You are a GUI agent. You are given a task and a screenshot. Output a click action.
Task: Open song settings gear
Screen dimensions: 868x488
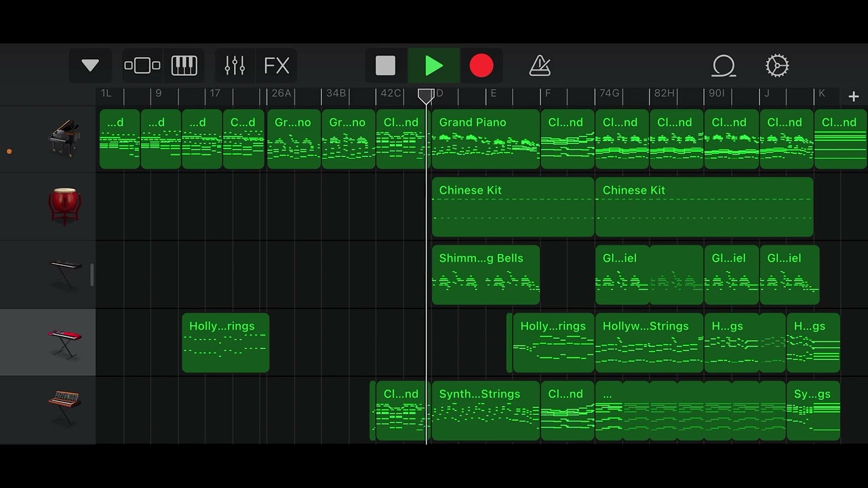(777, 66)
